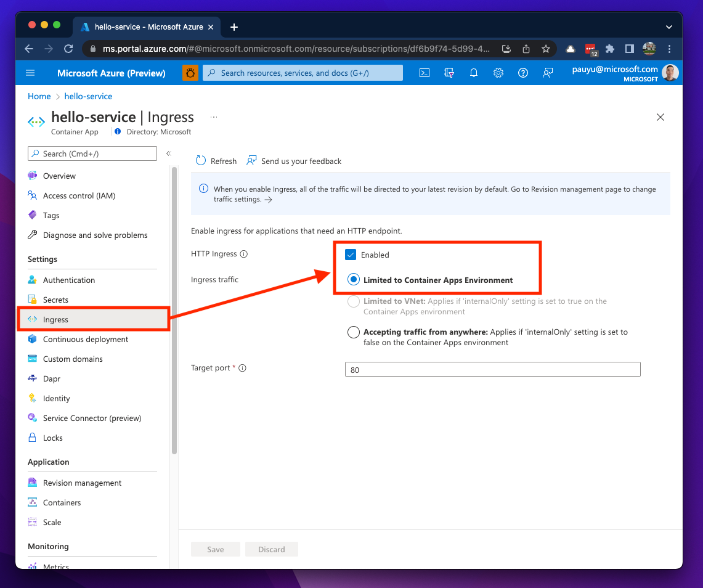The height and width of the screenshot is (588, 703).
Task: Click the sidebar vertical scrollbar
Action: tap(174, 308)
